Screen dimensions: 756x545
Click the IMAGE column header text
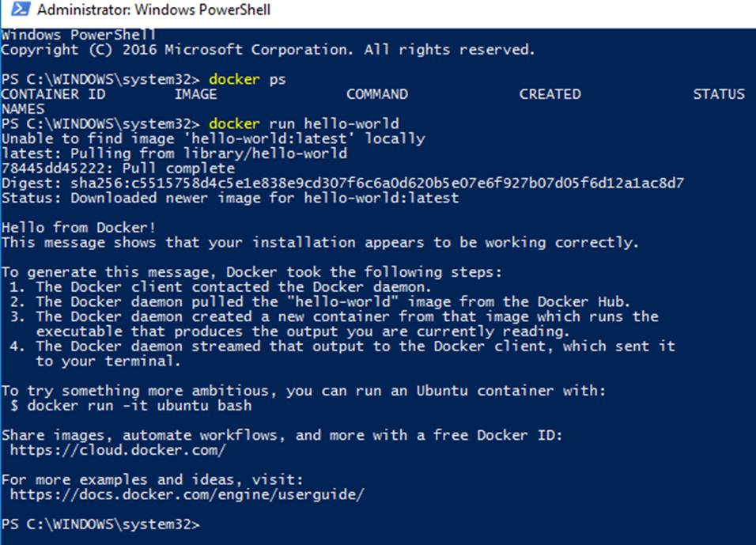click(x=196, y=93)
